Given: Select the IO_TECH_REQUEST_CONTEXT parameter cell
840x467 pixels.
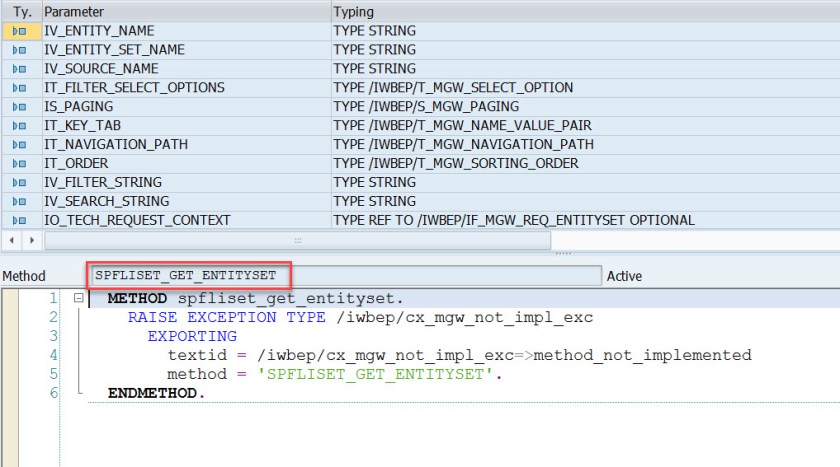Looking at the screenshot, I should pyautogui.click(x=186, y=220).
